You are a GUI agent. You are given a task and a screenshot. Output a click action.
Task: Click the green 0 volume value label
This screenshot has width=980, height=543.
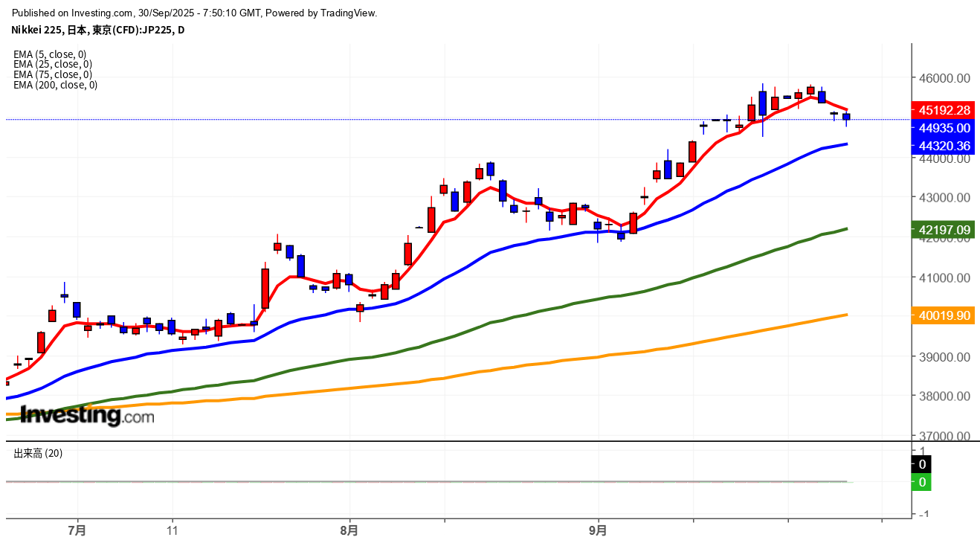(922, 482)
